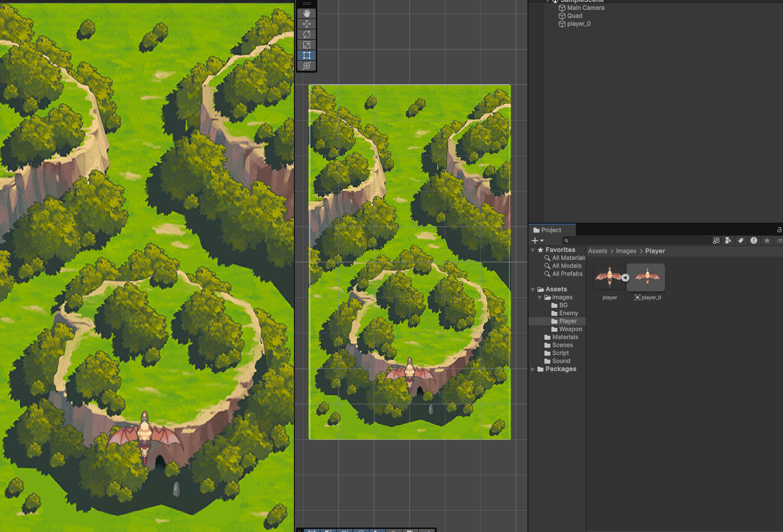Open the Enemy folder

[565, 313]
